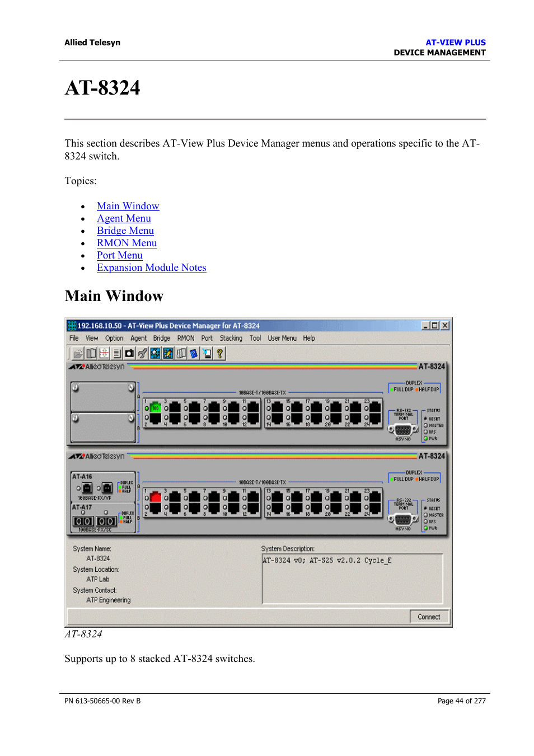
Task: Click empty expansion slot B on top switch
Action: 103,428
